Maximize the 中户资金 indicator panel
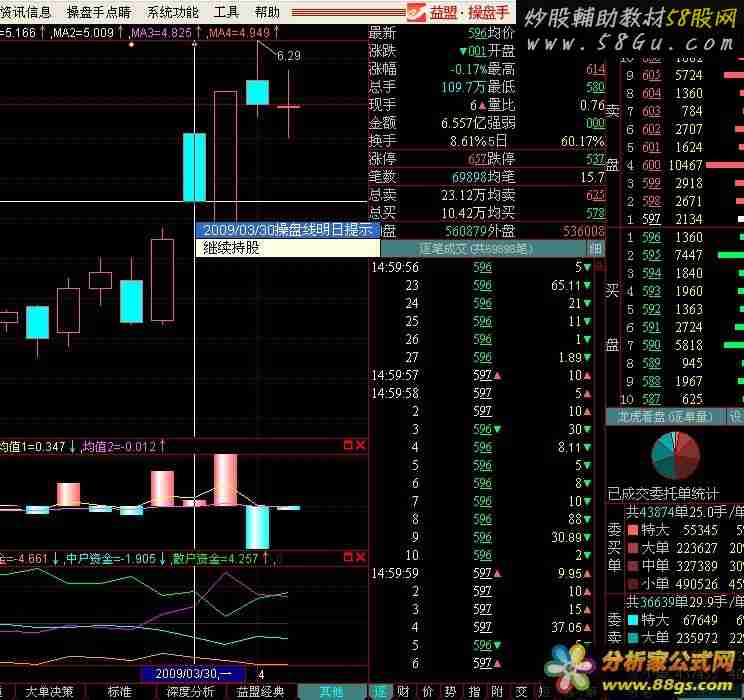The height and width of the screenshot is (700, 744). tap(348, 557)
